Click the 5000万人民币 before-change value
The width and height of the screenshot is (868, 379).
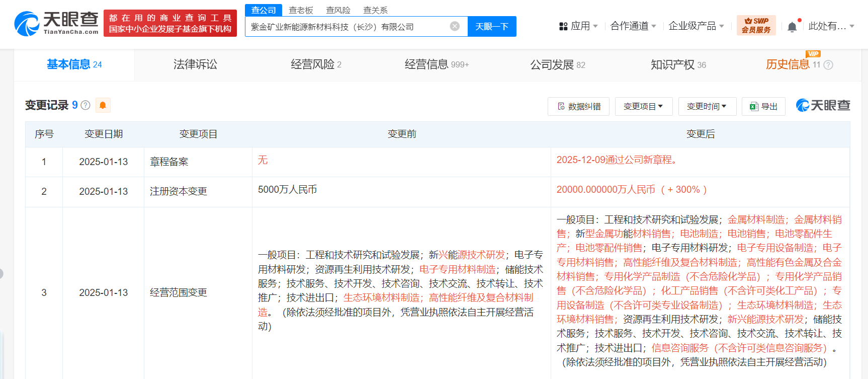pos(287,190)
